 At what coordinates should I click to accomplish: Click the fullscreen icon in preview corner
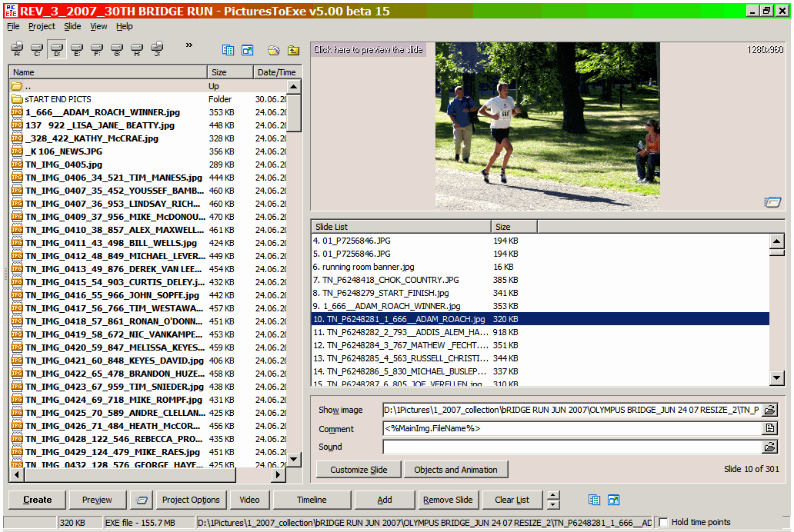click(772, 202)
